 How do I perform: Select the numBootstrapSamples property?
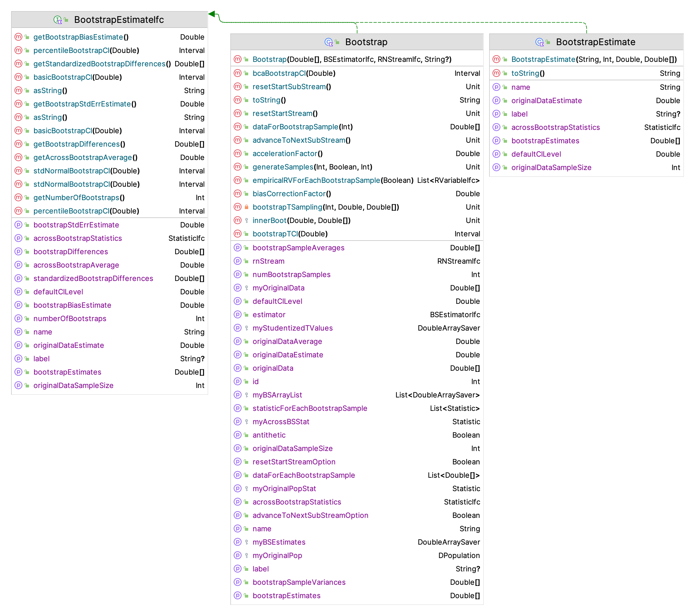coord(291,275)
